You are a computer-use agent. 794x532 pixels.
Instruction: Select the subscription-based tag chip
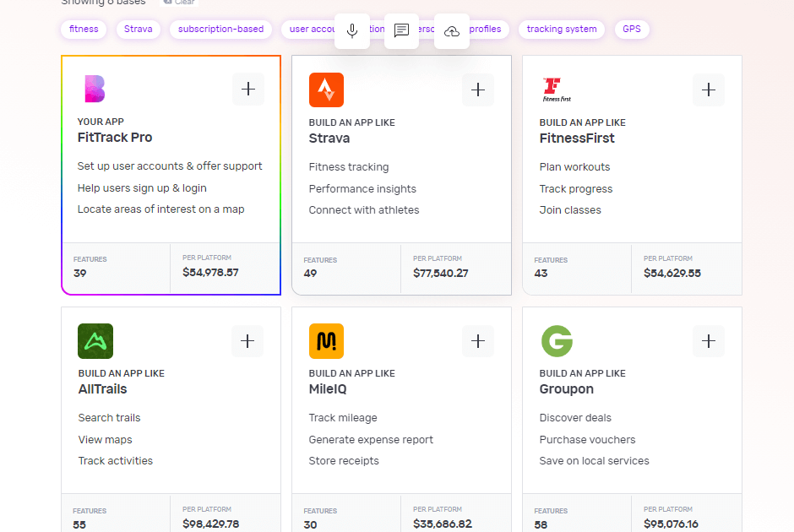pos(220,30)
